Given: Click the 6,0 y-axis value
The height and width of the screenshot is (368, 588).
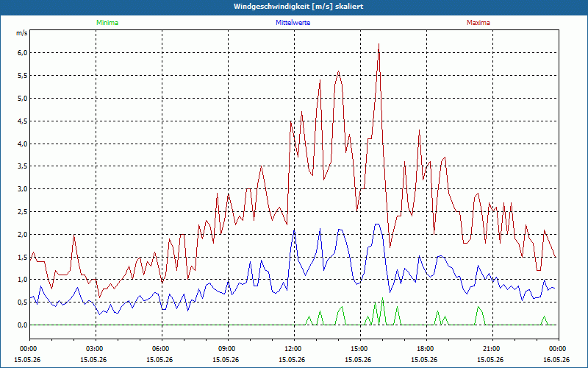Looking at the screenshot, I should [23, 53].
